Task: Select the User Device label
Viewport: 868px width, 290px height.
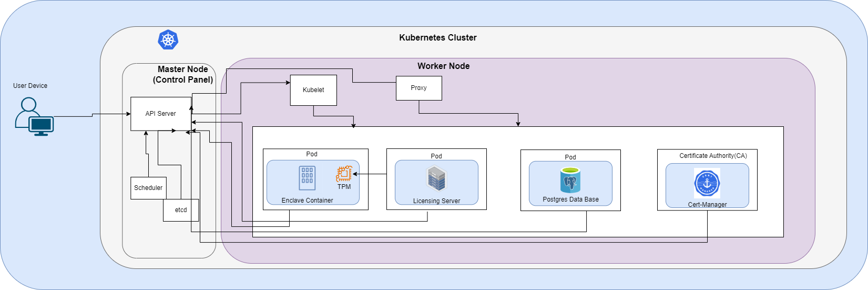Action: click(x=30, y=86)
